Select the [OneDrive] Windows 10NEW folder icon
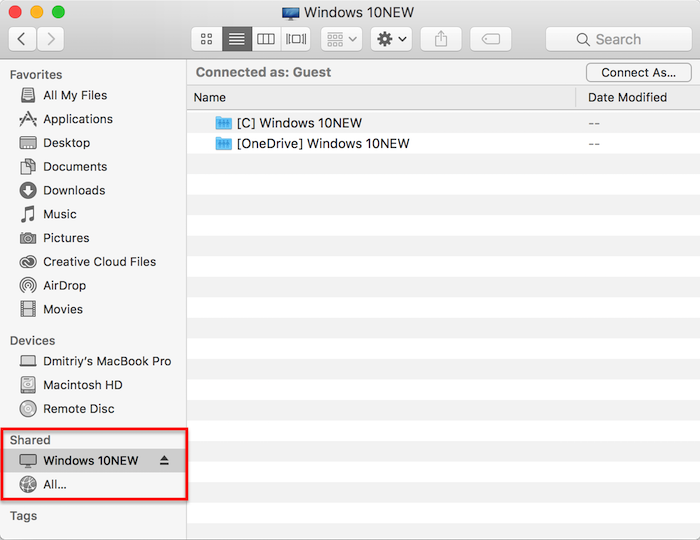The height and width of the screenshot is (540, 700). 224,144
